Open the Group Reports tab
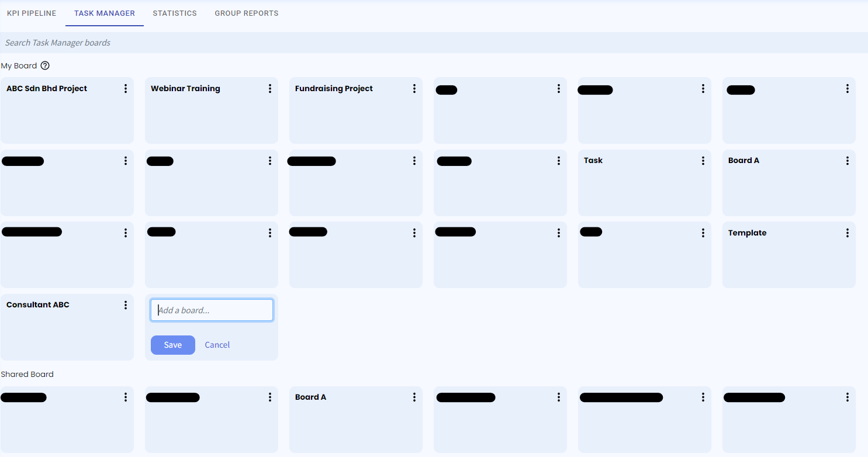The image size is (868, 457). point(246,13)
